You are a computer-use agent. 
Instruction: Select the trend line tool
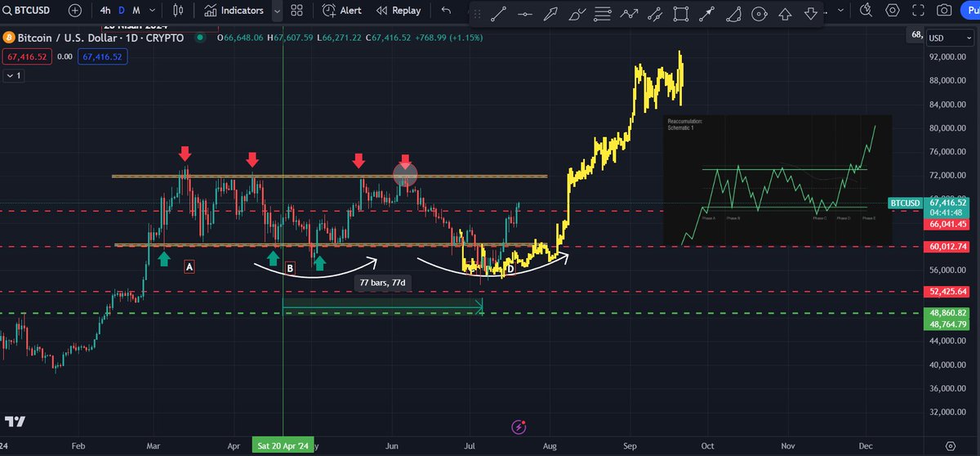(x=499, y=13)
